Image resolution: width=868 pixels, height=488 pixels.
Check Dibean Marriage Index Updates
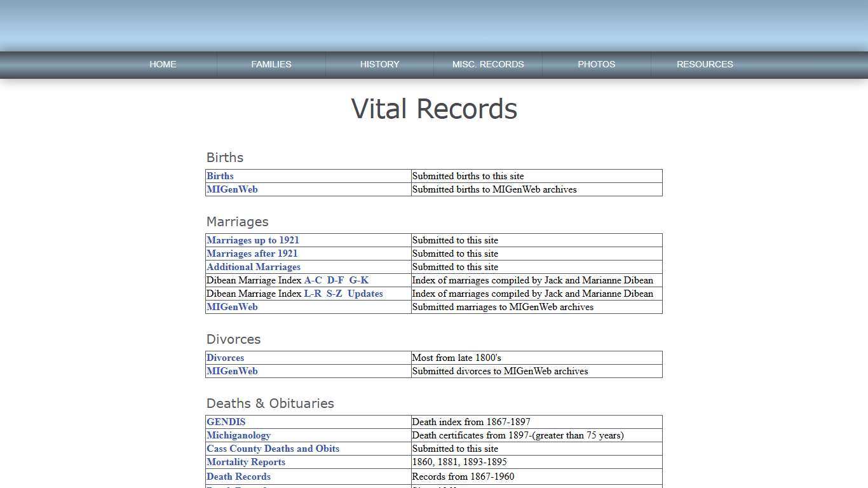point(365,294)
